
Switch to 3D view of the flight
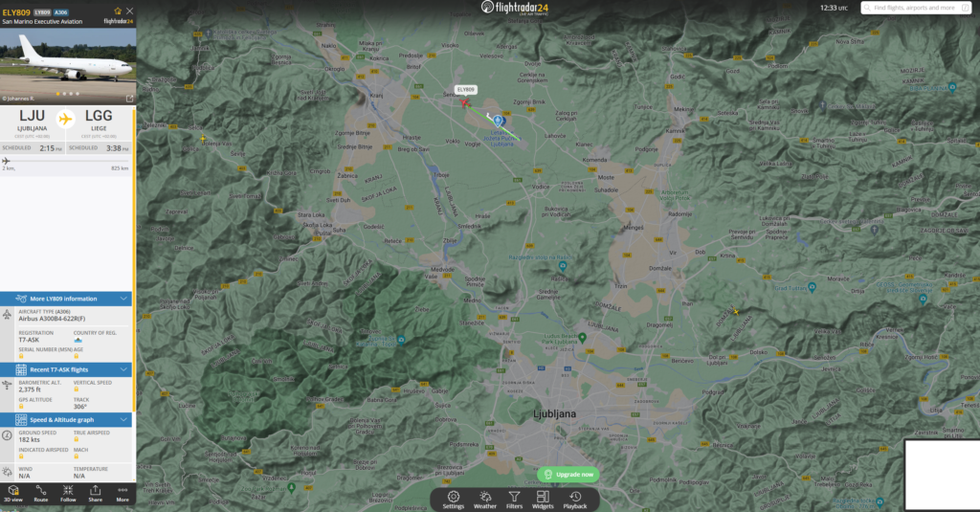13,493
